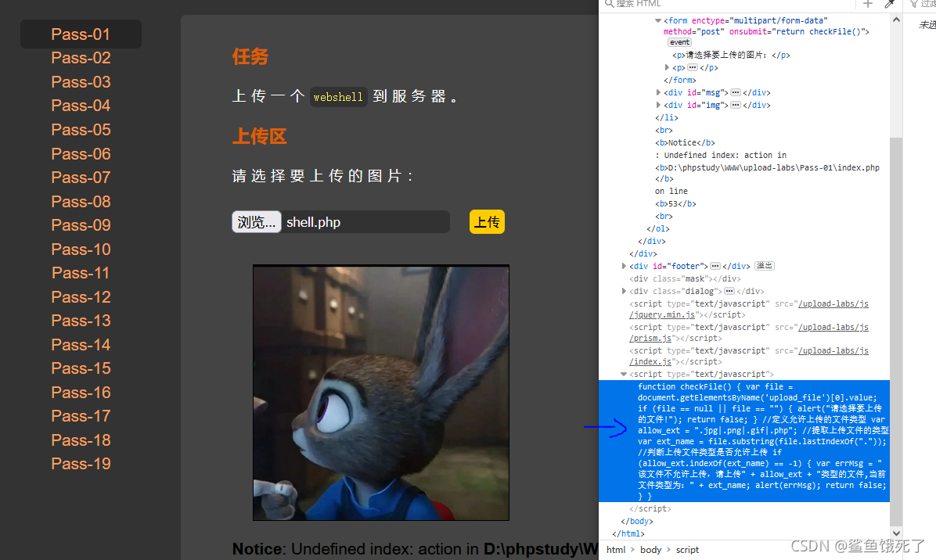Click the yellow 上传 upload button
Screen dimensions: 936x560
click(x=487, y=222)
